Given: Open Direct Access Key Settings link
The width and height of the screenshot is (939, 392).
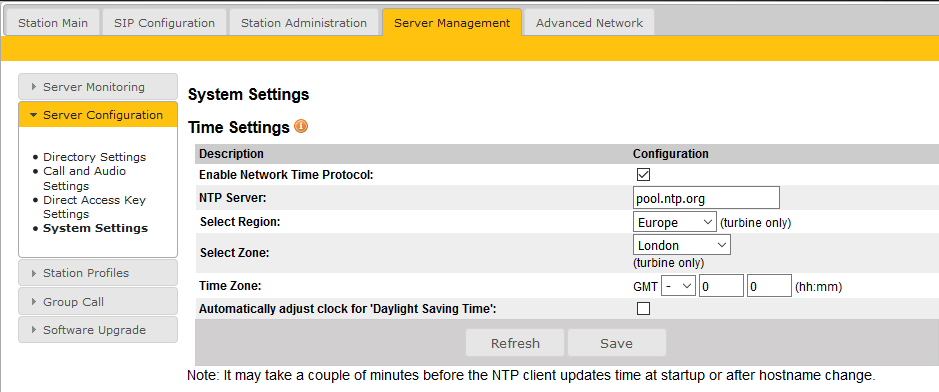Looking at the screenshot, I should coord(95,207).
